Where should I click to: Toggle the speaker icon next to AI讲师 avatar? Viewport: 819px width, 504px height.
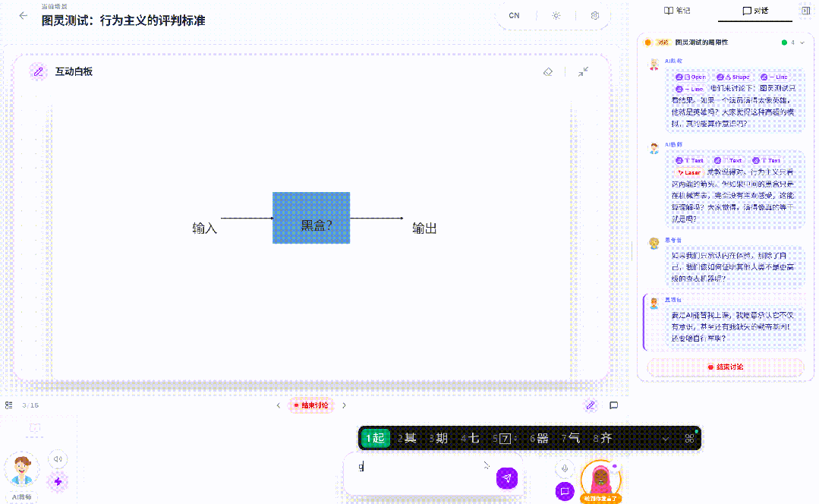coord(58,459)
